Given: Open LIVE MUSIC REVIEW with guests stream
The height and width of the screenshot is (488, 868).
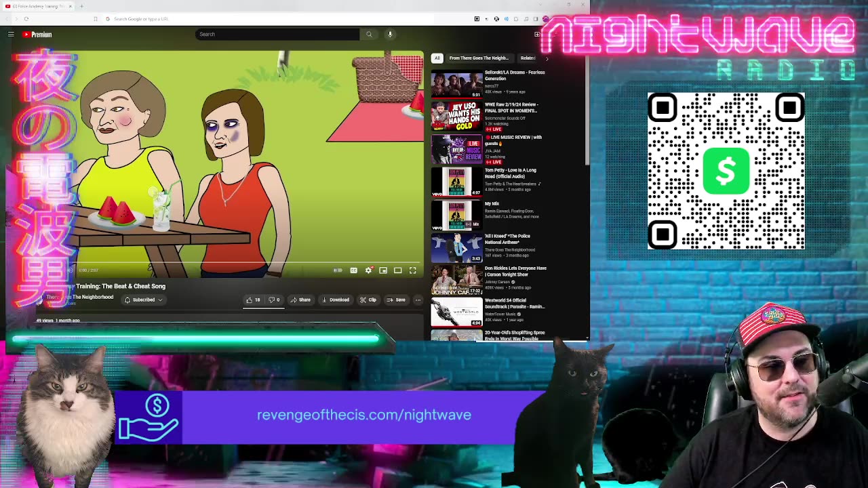Looking at the screenshot, I should click(x=489, y=149).
